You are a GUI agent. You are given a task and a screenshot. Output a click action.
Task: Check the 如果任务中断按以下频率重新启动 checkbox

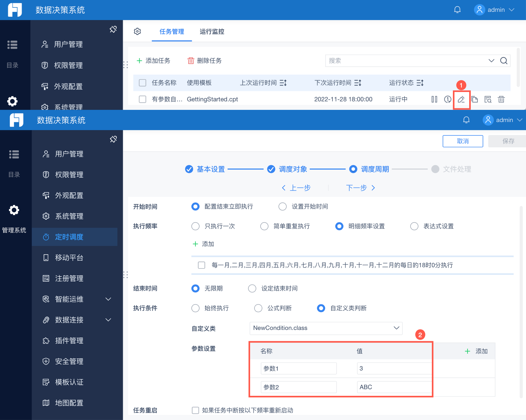coord(195,410)
